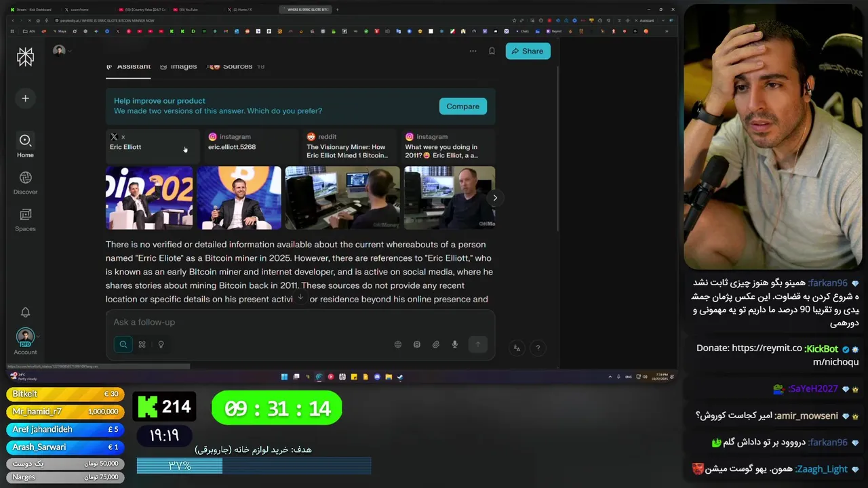Image resolution: width=868 pixels, height=488 pixels.
Task: Click the Mr_hamid_r7 donor row
Action: pyautogui.click(x=66, y=411)
